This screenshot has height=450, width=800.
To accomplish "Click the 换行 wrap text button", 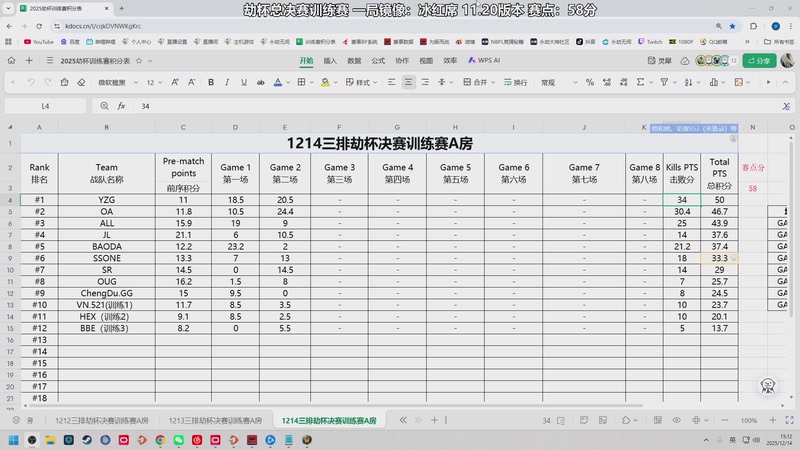I will [515, 82].
